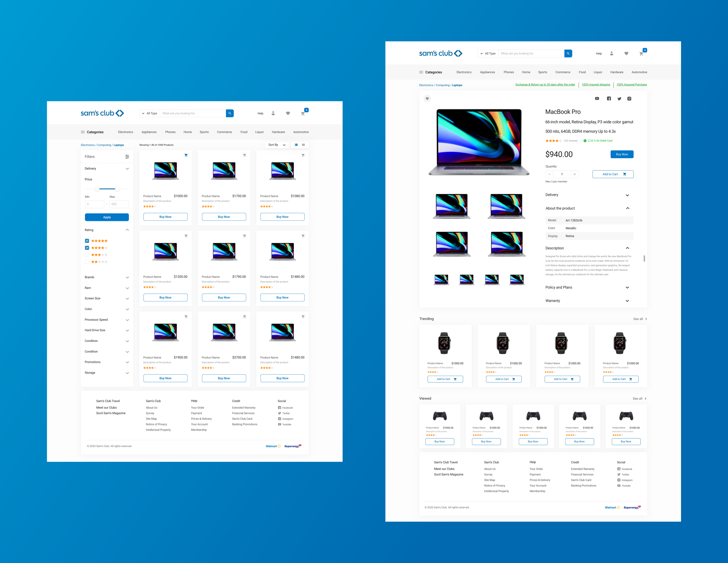Open All Type dropdown in left page
Viewport: 728px width, 563px height.
(150, 113)
